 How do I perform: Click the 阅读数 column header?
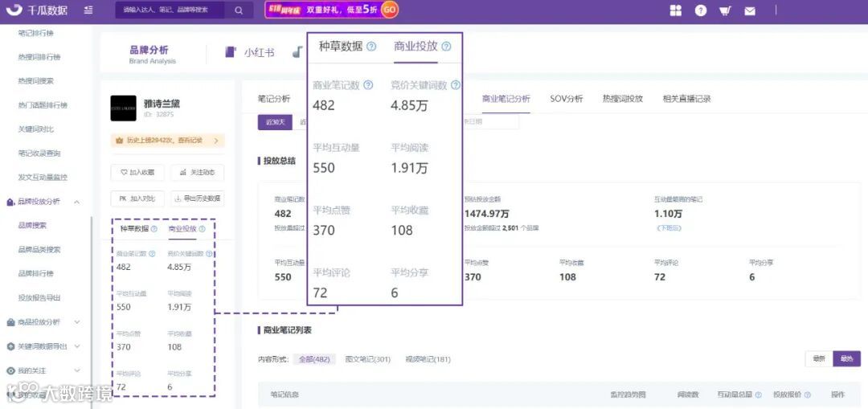click(x=687, y=395)
